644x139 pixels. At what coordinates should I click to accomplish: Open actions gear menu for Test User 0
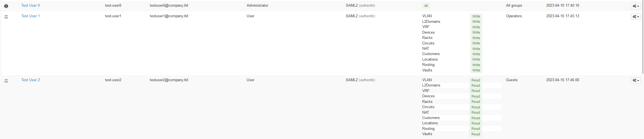(x=636, y=6)
